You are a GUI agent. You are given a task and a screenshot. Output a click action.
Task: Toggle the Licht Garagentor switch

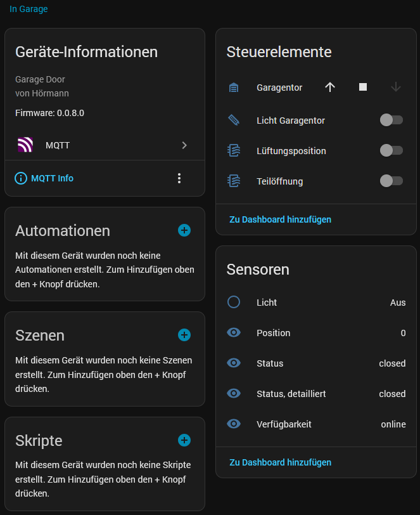click(x=391, y=120)
